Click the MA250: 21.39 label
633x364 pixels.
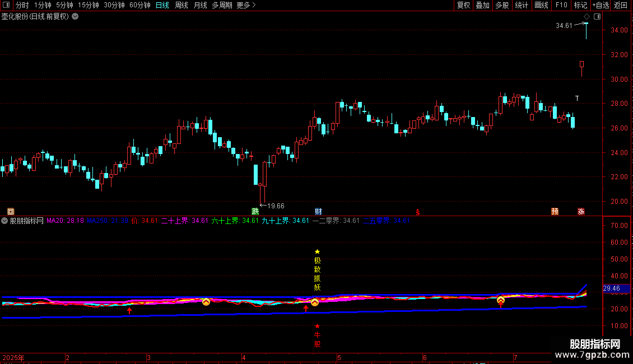pyautogui.click(x=108, y=221)
